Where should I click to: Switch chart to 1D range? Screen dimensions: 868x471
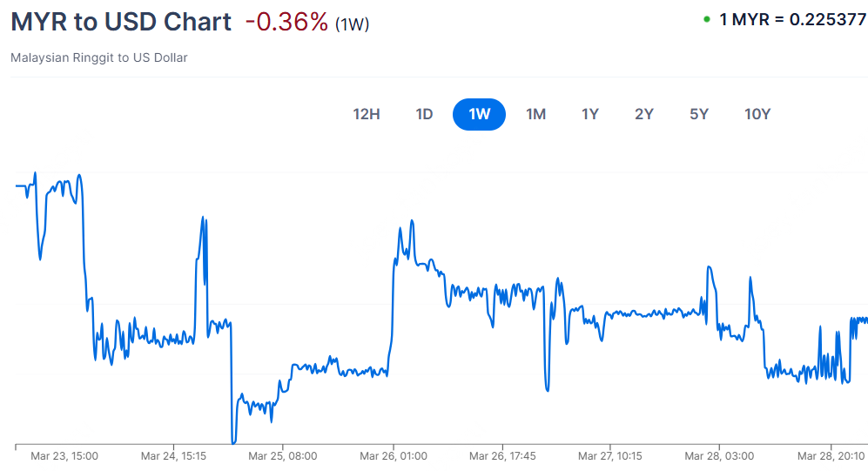pyautogui.click(x=424, y=114)
